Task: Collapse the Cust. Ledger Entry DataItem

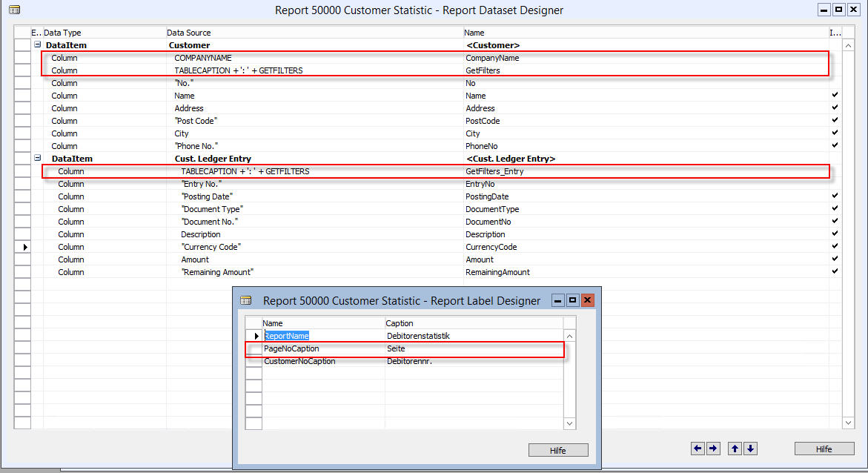Action: (x=38, y=159)
